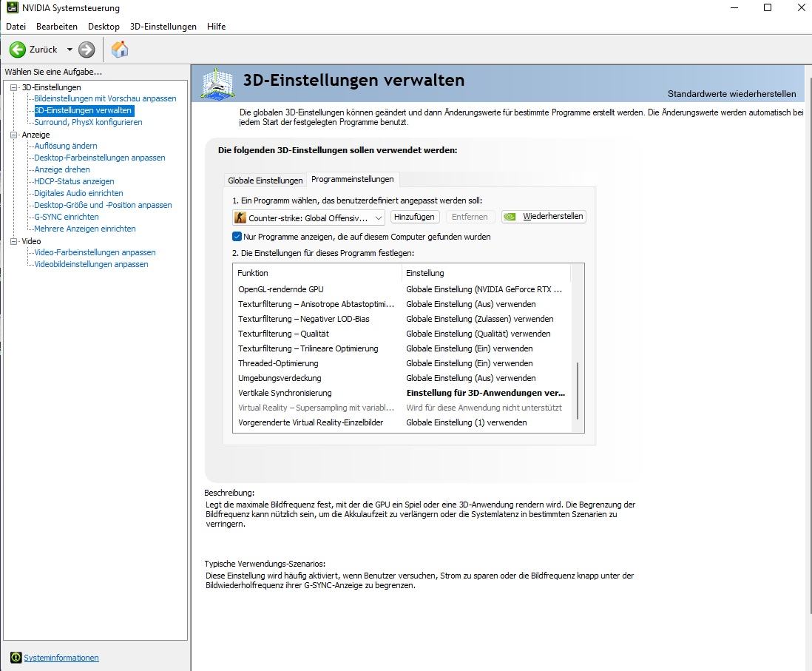
Task: Open HDCP-Status anzeigen
Action: [74, 181]
